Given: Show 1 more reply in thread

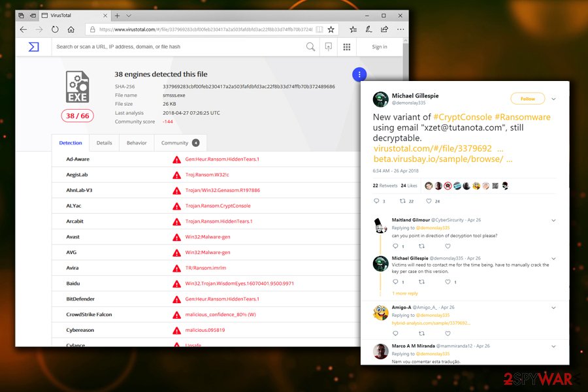Looking at the screenshot, I should 404,293.
